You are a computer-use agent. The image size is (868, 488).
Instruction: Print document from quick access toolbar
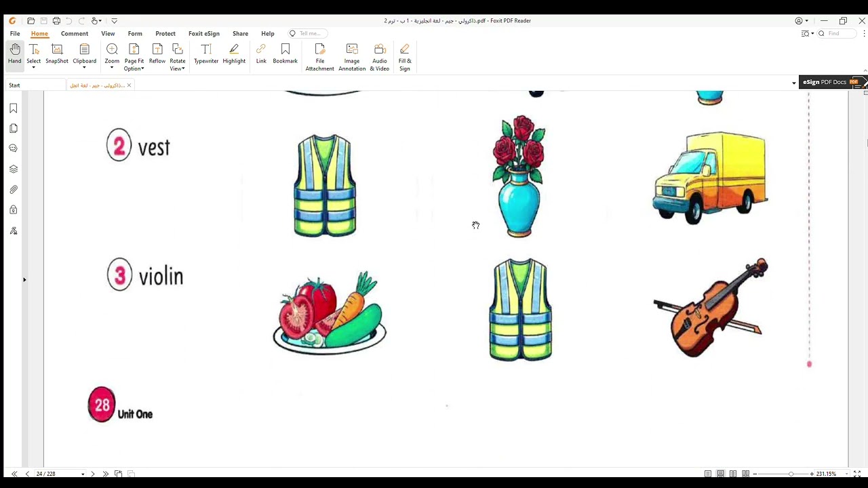click(56, 21)
